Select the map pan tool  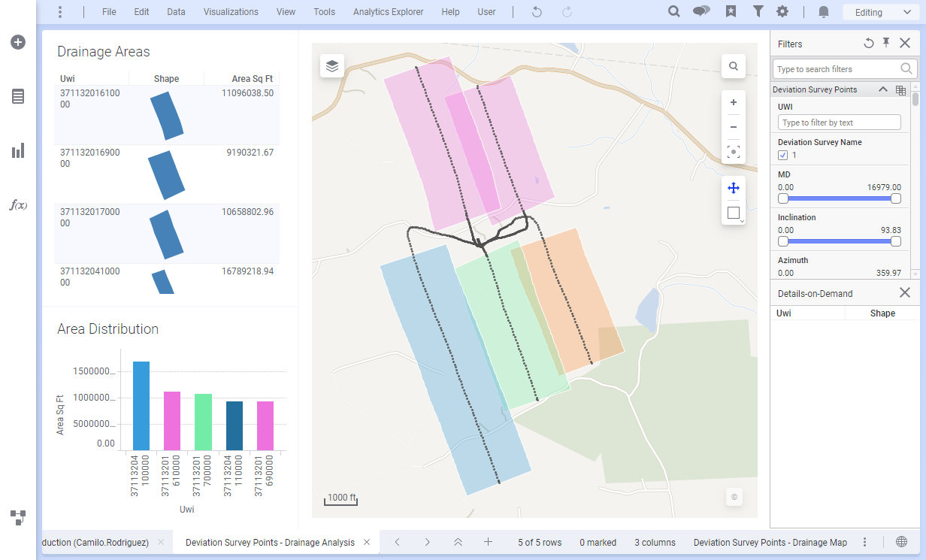[x=734, y=188]
